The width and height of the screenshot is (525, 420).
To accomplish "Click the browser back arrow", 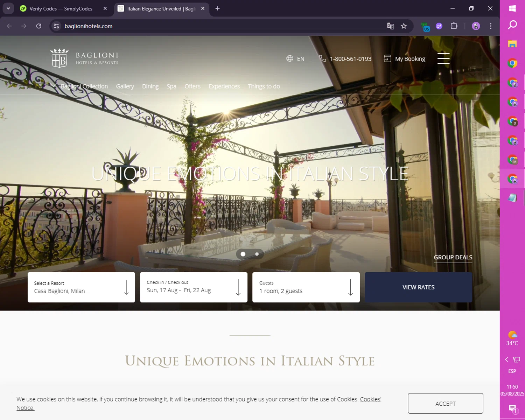I will pyautogui.click(x=9, y=26).
